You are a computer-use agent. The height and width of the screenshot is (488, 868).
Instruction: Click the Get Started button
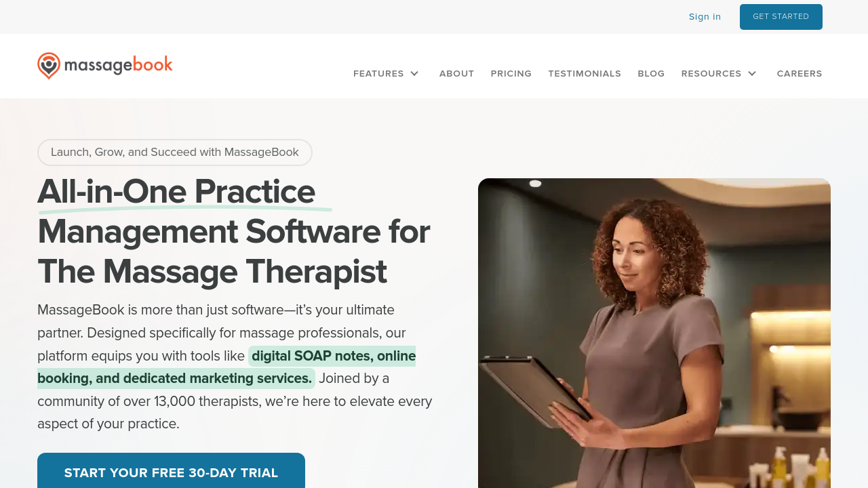[x=781, y=17]
